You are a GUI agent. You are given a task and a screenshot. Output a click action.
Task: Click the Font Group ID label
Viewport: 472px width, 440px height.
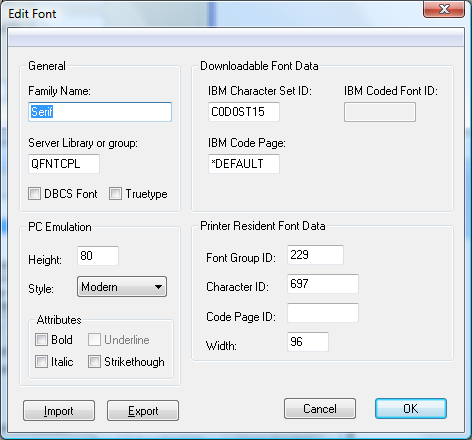point(241,258)
